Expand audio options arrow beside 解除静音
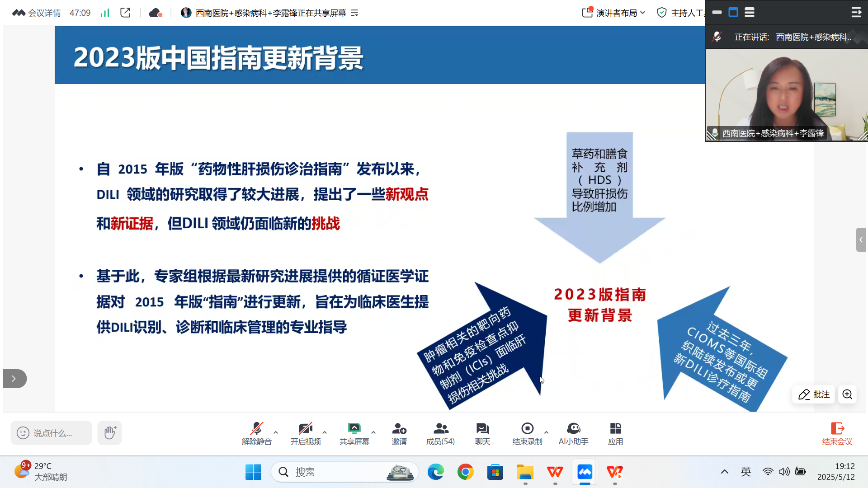 point(276,432)
